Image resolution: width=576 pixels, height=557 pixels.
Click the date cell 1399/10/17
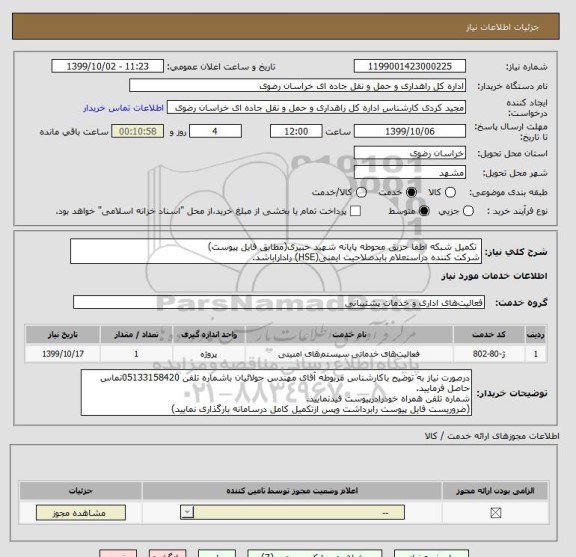coord(63,354)
